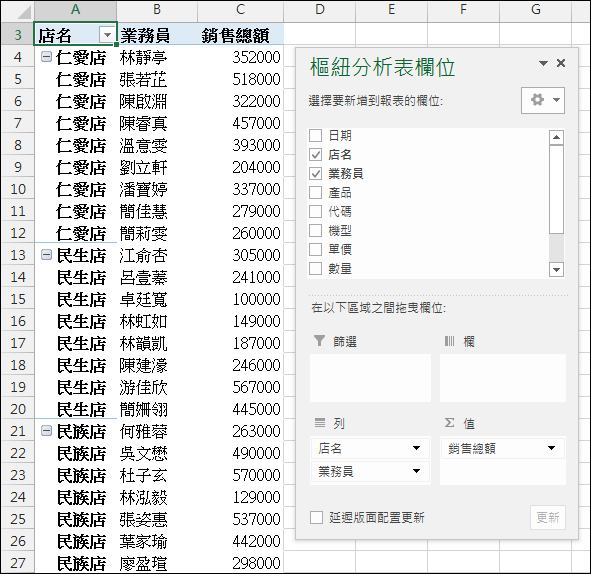Select the 銷售總額 header cell C3
The height and width of the screenshot is (574, 591).
[x=240, y=35]
